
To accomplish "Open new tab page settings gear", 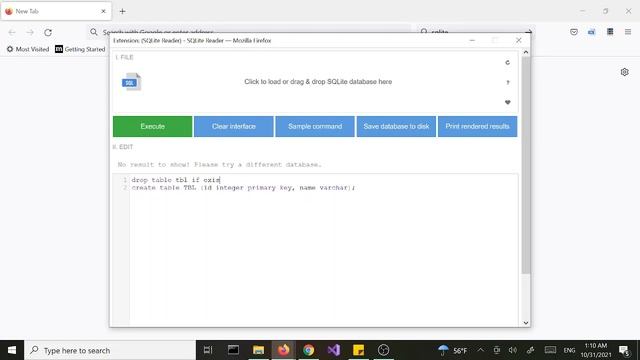I will pyautogui.click(x=624, y=72).
